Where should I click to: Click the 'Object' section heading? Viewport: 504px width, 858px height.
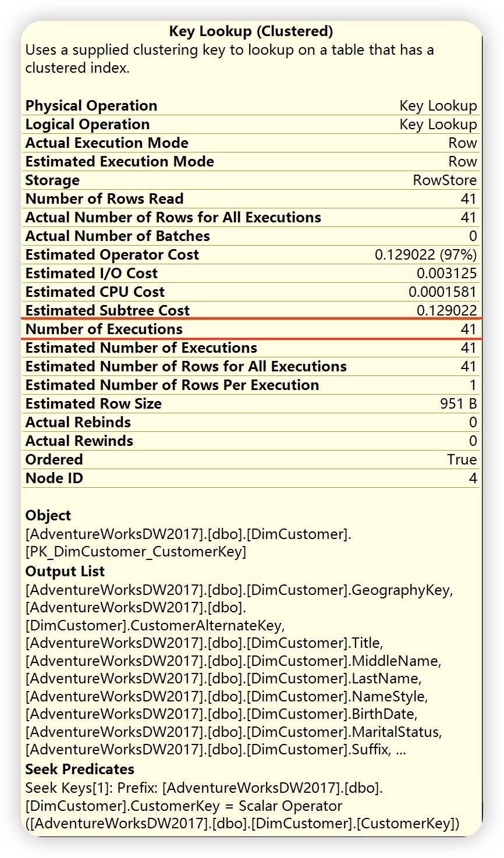coord(48,516)
